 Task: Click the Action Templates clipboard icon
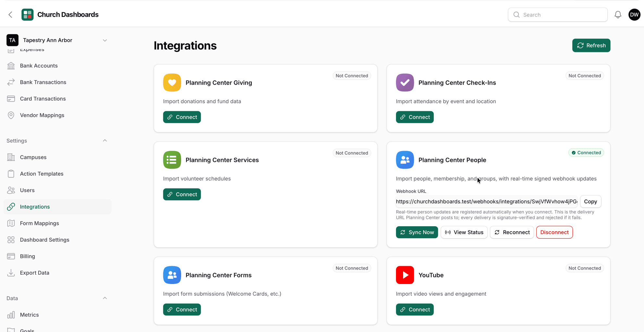coord(11,174)
